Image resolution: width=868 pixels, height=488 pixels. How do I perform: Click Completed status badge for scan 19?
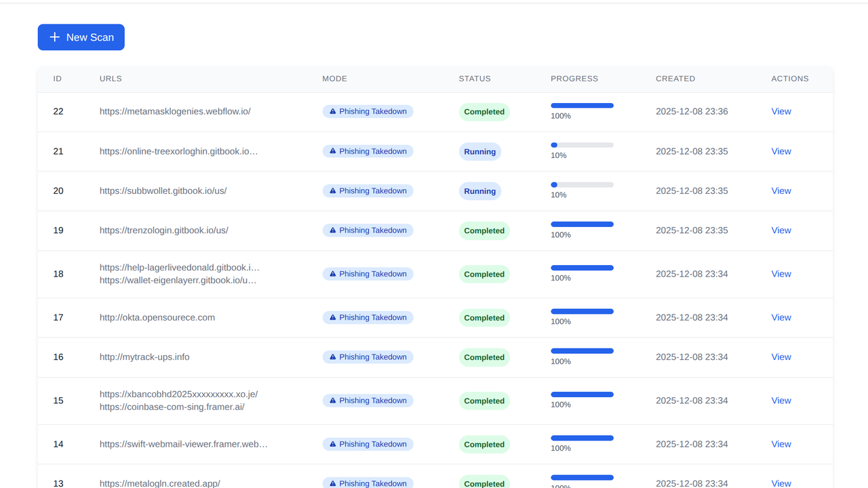point(484,230)
